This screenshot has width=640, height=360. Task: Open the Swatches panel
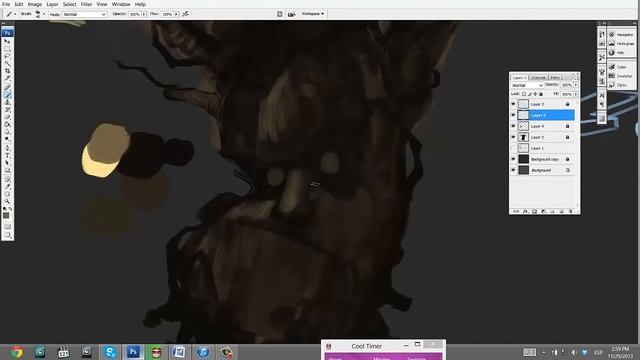tap(620, 76)
